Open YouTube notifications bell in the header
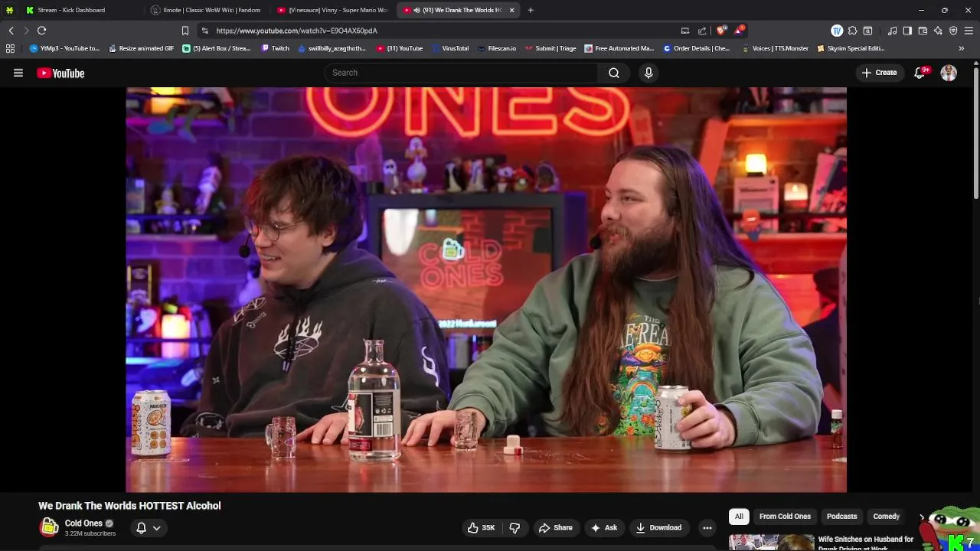Viewport: 980px width, 551px height. pyautogui.click(x=920, y=73)
